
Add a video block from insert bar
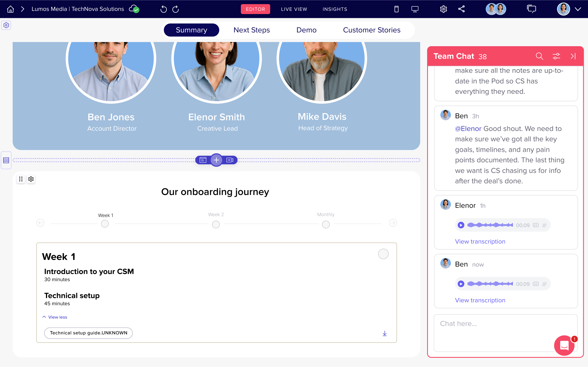(230, 160)
